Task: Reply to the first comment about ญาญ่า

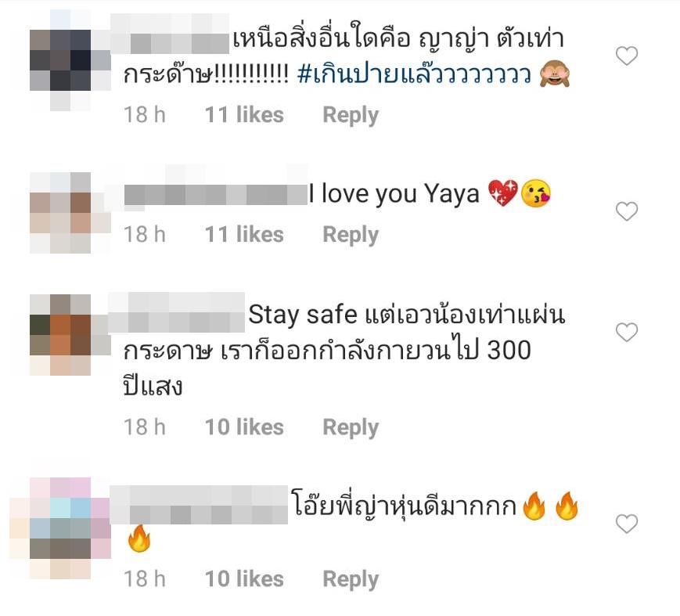Action: click(x=351, y=115)
